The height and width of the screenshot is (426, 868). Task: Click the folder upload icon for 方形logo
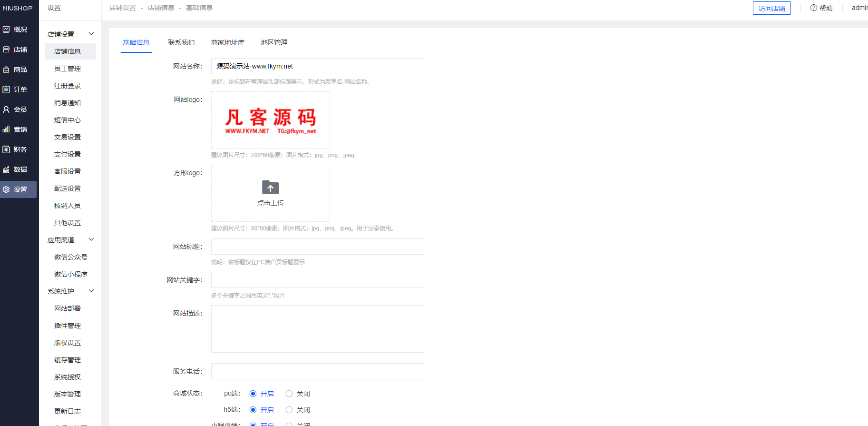pos(270,187)
